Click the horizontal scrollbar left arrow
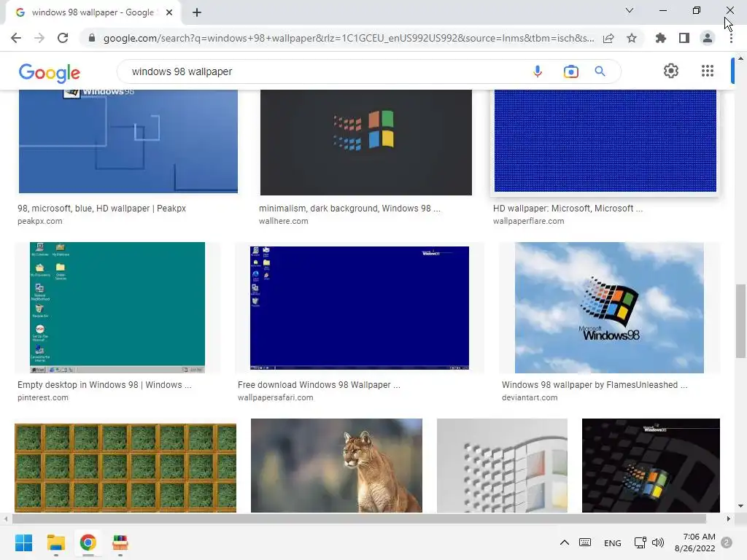The width and height of the screenshot is (747, 560). [6, 518]
